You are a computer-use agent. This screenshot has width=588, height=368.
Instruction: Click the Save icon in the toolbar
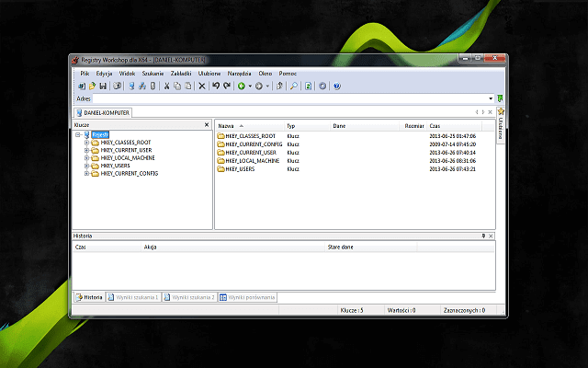[x=103, y=86]
